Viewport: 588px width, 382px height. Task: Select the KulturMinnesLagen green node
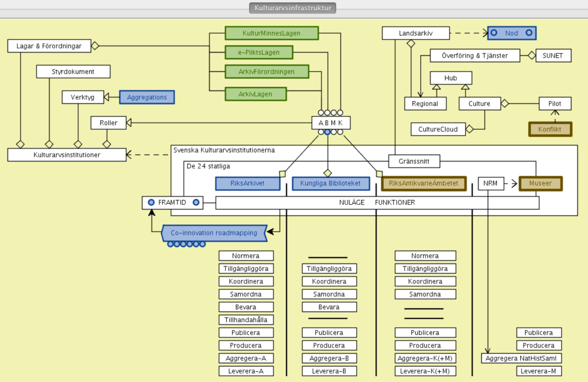271,33
